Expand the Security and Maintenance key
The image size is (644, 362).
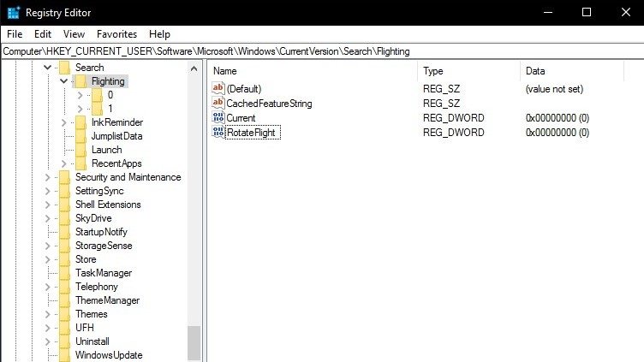pyautogui.click(x=48, y=177)
